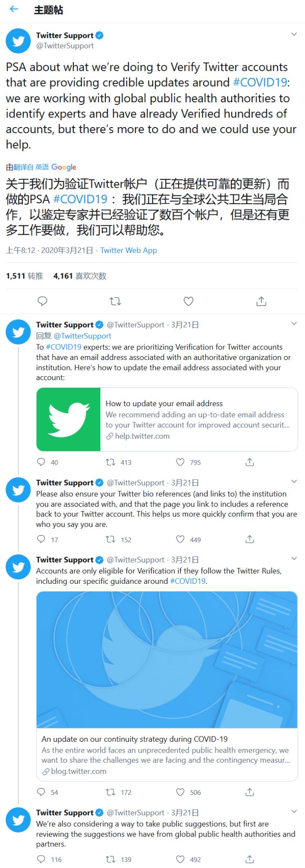Like the email address verification reply
The image size is (305, 868).
click(180, 462)
